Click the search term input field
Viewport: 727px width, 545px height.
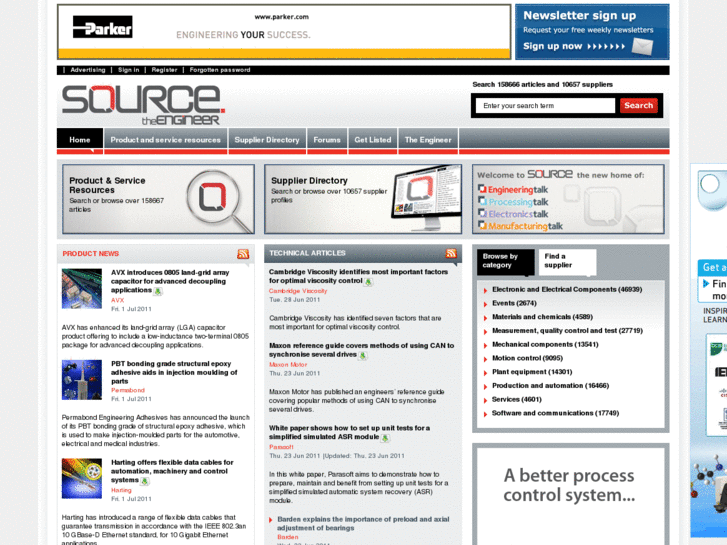[x=545, y=106]
